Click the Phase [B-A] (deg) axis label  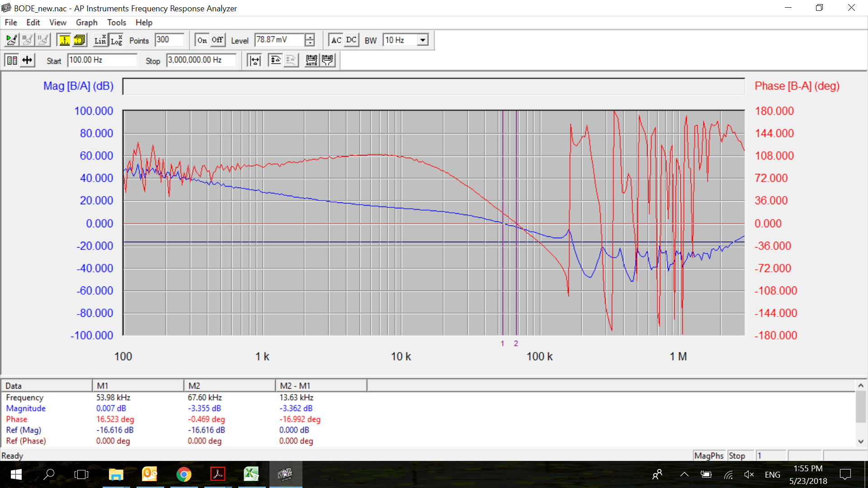pyautogui.click(x=797, y=86)
